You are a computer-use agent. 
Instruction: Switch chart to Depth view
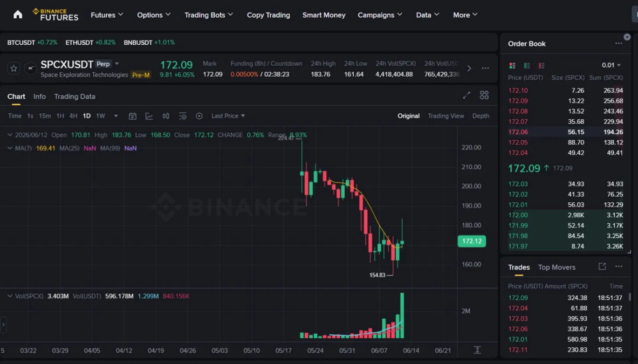(481, 116)
